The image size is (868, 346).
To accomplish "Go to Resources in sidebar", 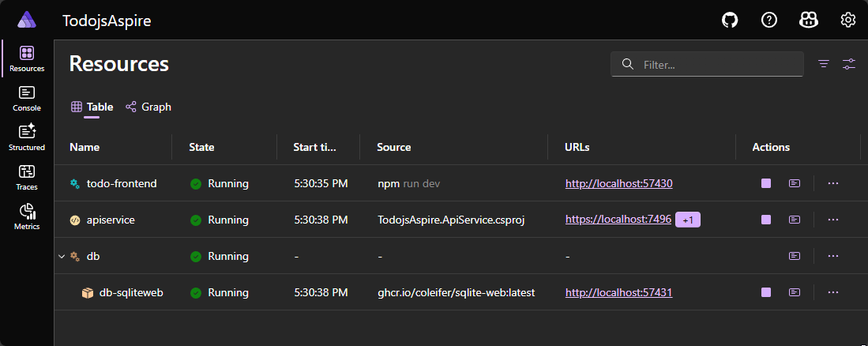I will (x=27, y=58).
